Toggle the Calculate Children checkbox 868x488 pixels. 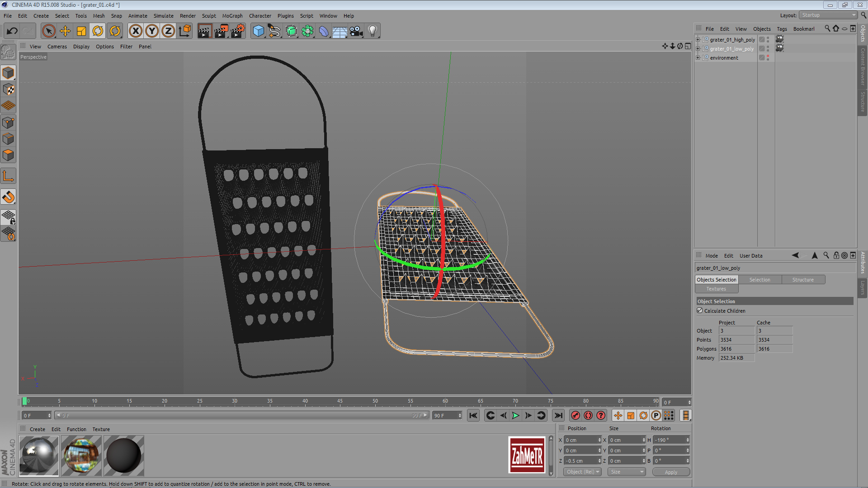pyautogui.click(x=700, y=311)
